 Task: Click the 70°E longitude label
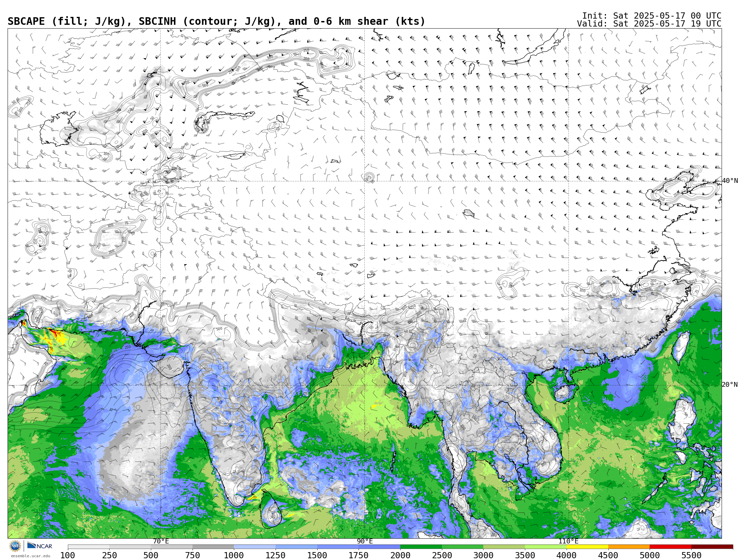(161, 541)
